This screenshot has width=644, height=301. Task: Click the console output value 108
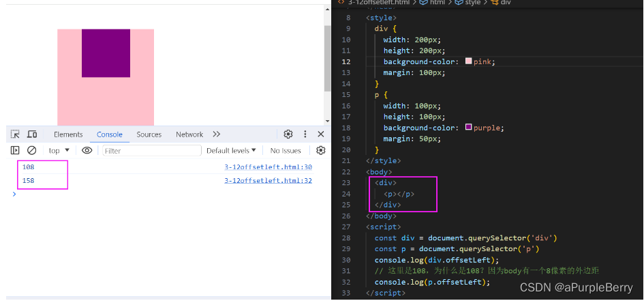(x=29, y=167)
